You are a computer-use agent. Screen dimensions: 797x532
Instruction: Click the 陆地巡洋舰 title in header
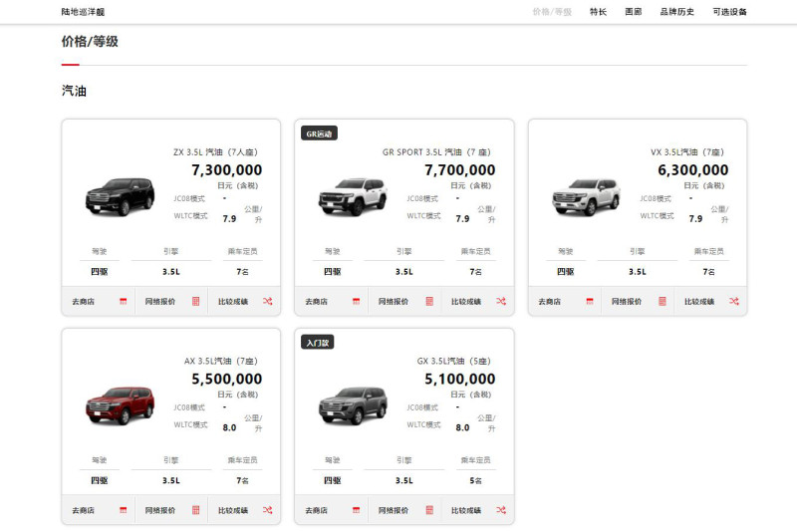[83, 12]
